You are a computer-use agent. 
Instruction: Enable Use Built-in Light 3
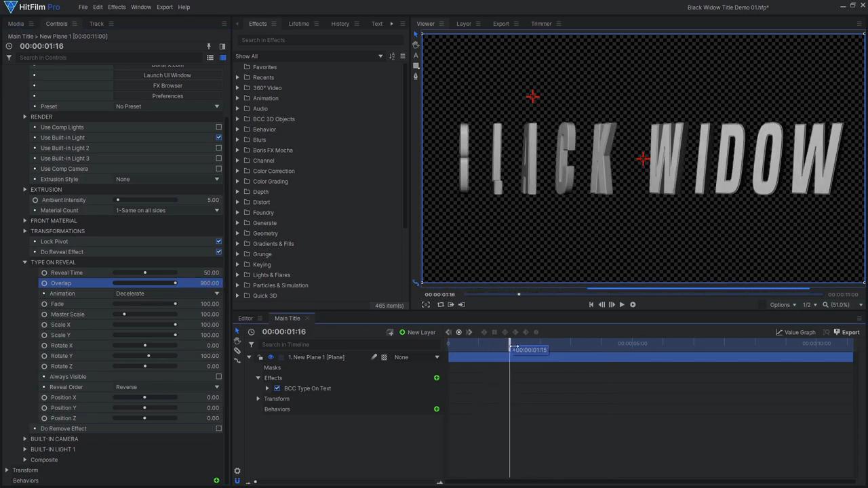coord(218,159)
